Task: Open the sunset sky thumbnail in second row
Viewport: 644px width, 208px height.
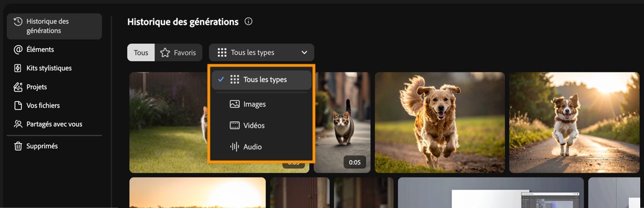Action: [197, 192]
